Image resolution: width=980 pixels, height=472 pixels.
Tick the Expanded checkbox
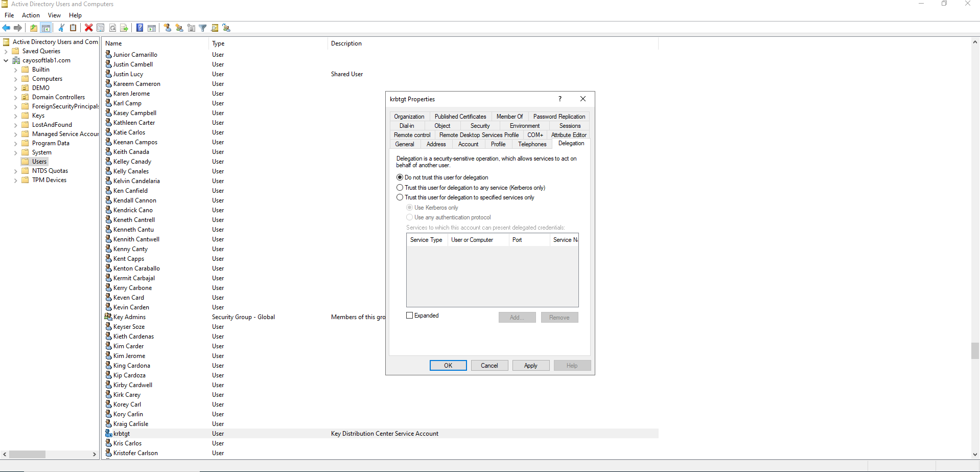click(409, 316)
